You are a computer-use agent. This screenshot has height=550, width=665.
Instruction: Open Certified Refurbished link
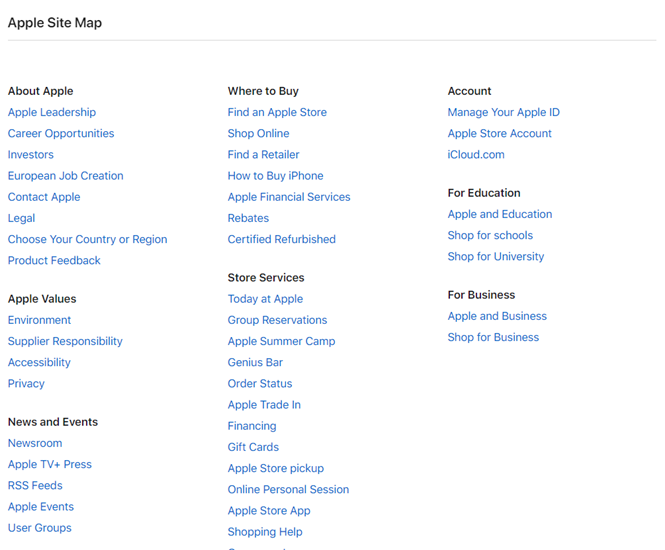282,240
